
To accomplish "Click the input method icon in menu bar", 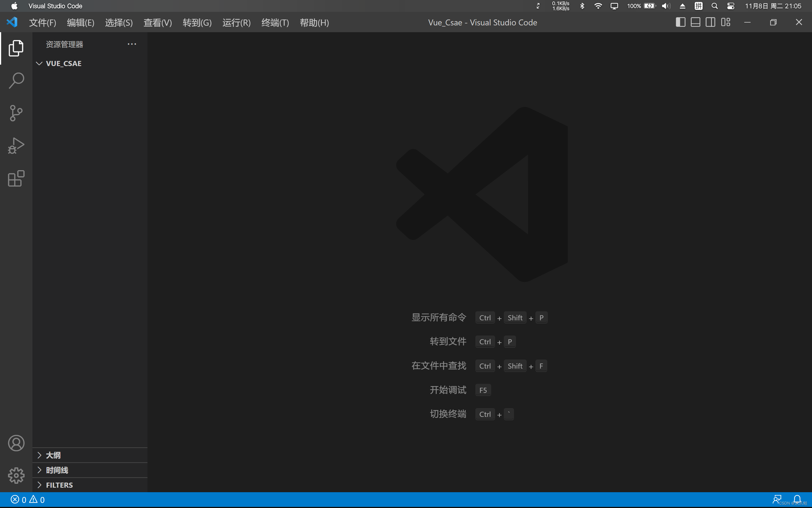I will tap(699, 6).
